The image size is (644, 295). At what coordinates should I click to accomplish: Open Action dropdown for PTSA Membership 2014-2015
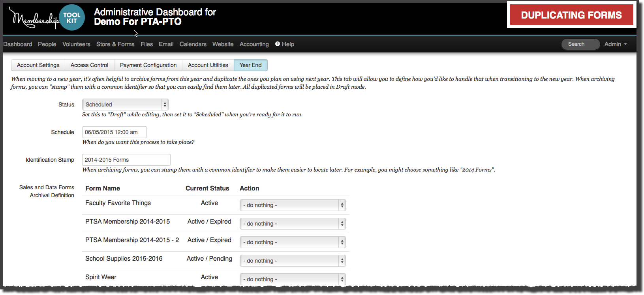click(293, 224)
